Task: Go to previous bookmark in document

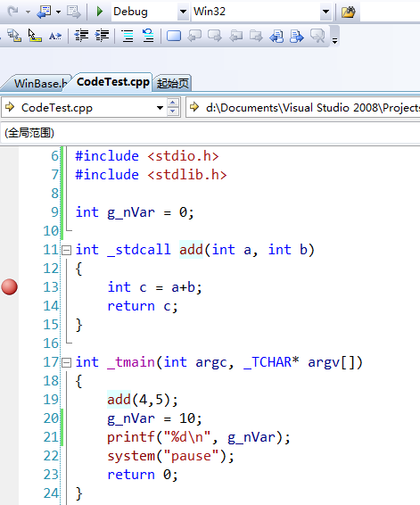Action: [x=276, y=36]
